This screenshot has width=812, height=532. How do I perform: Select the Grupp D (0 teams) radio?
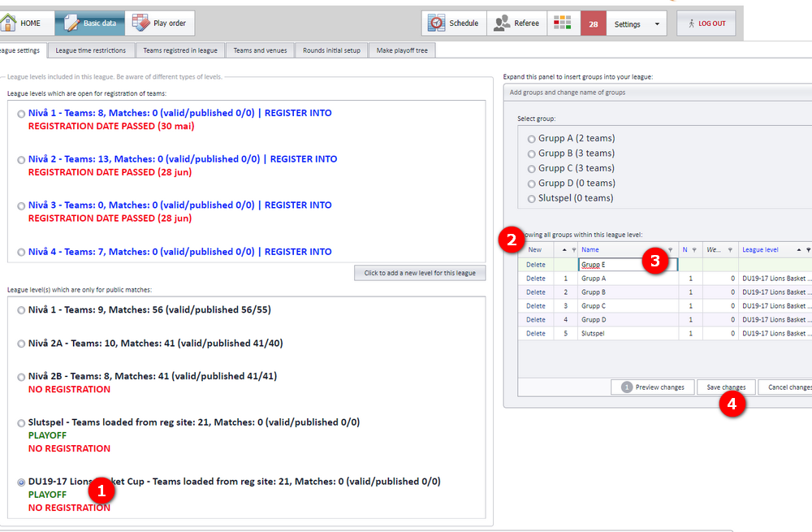[x=531, y=184]
